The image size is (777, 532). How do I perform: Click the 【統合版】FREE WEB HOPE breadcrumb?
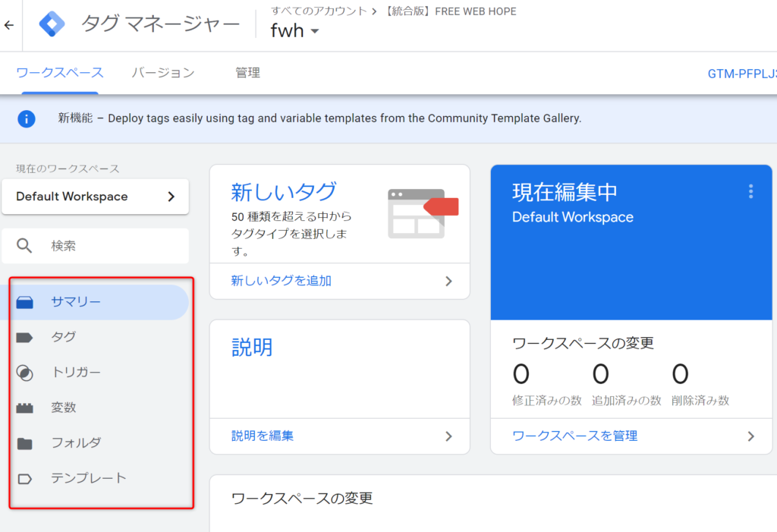(x=450, y=11)
